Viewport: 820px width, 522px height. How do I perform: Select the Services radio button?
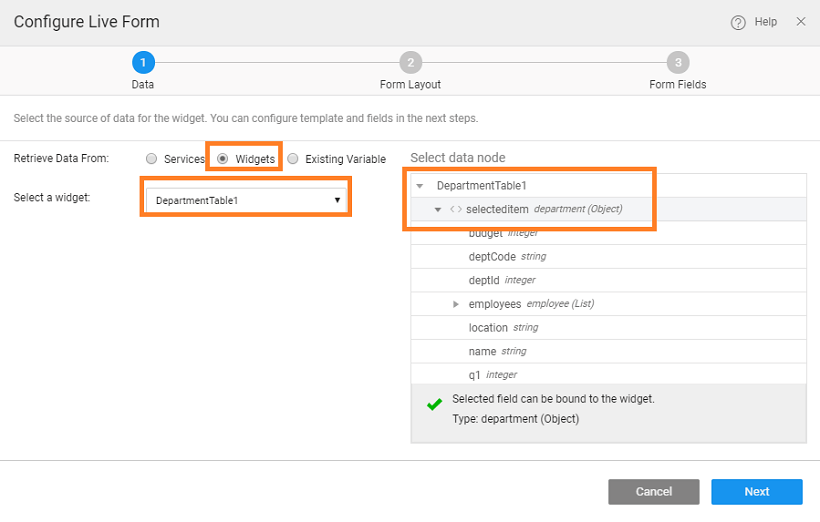(x=151, y=159)
